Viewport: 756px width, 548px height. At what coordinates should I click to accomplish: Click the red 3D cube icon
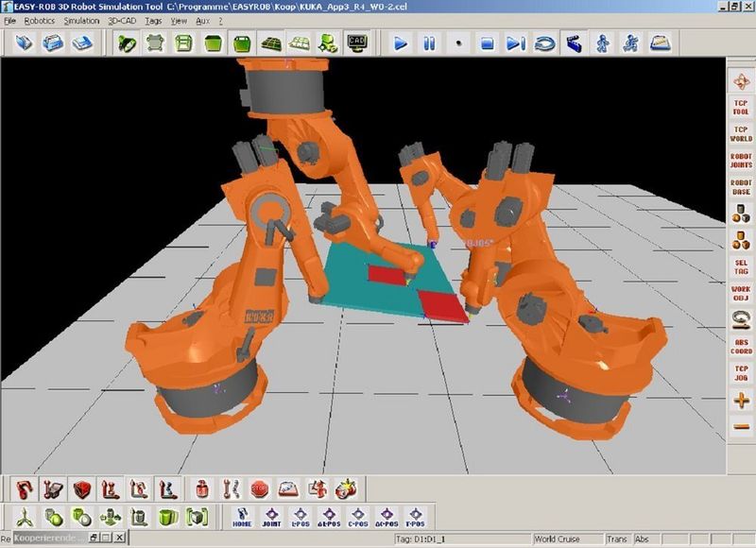pos(82,489)
